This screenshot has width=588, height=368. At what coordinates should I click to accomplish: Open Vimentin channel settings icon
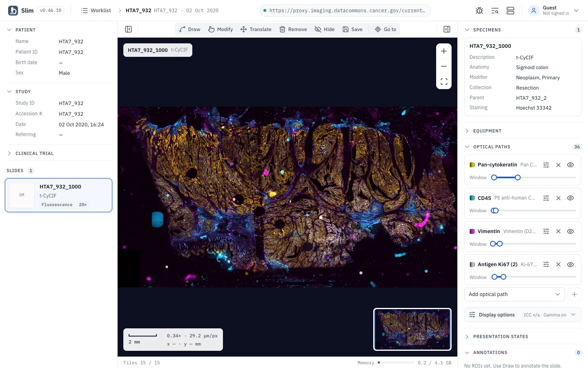(x=546, y=231)
